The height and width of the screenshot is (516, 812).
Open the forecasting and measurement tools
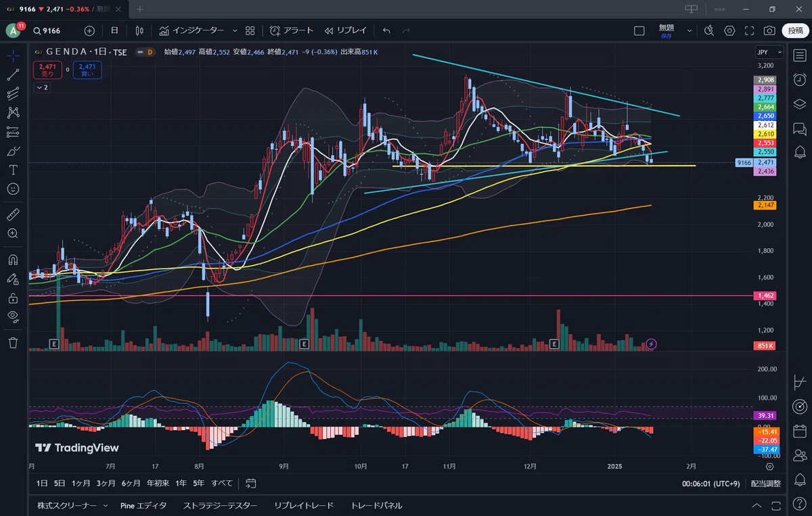click(13, 132)
